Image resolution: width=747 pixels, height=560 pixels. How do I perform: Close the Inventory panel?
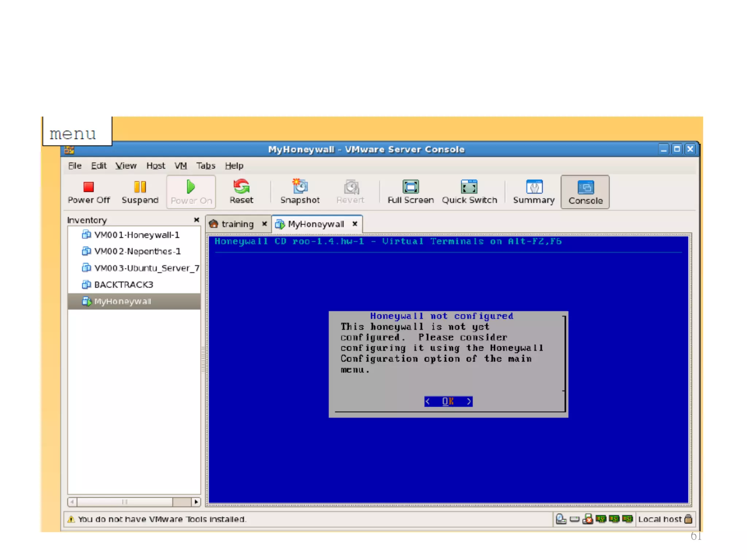[x=196, y=220]
